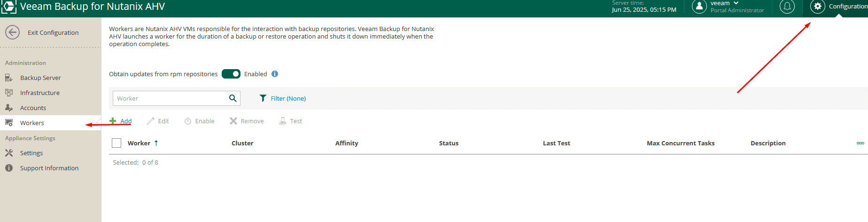Screen dimensions: 868x222
Task: Open the Infrastructure menu item
Action: pyautogui.click(x=40, y=93)
